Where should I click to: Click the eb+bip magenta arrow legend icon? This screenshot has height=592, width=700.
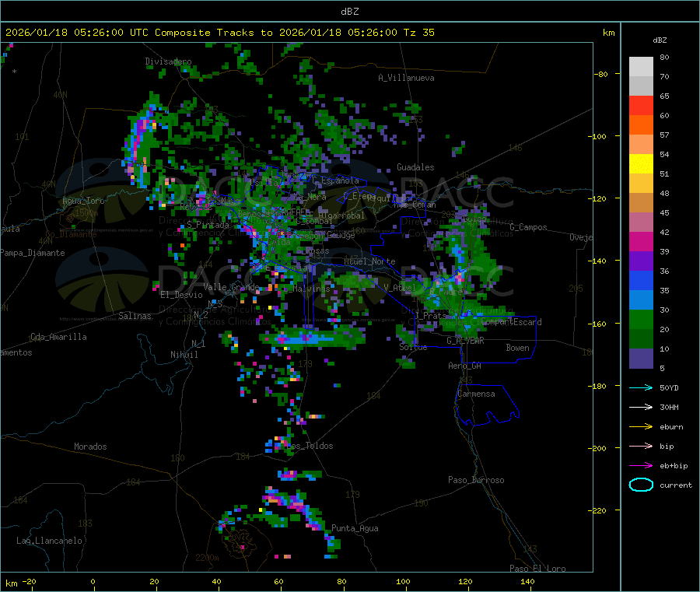tap(641, 466)
